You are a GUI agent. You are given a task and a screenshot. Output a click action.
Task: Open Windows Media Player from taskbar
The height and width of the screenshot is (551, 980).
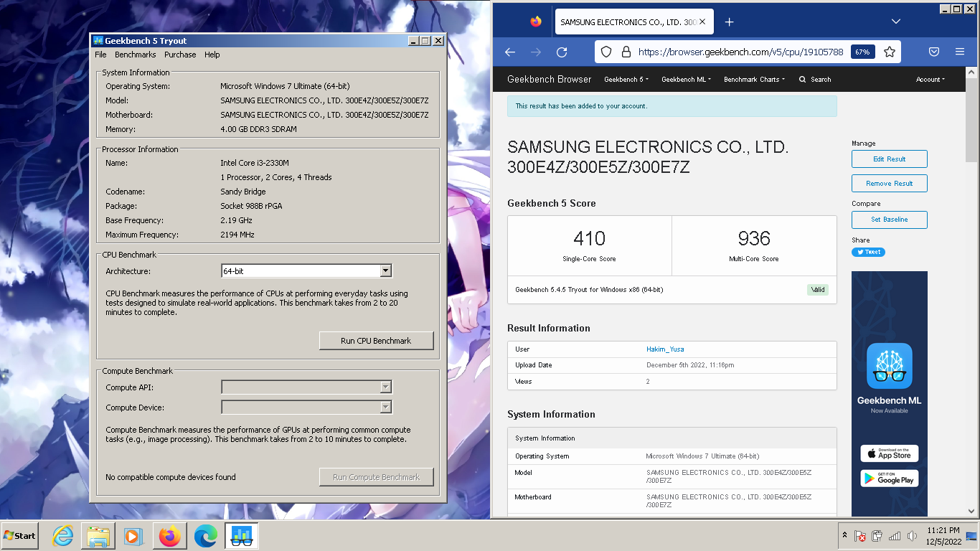pyautogui.click(x=133, y=535)
